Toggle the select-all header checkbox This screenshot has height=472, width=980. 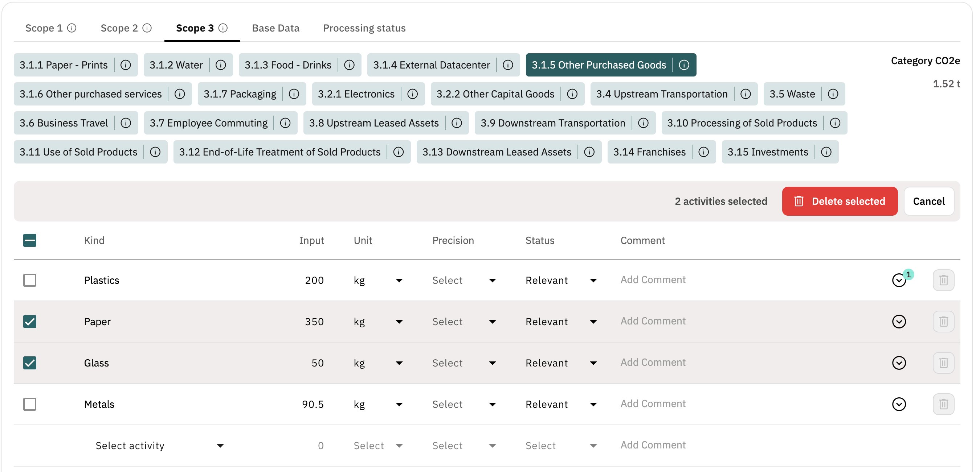pyautogui.click(x=30, y=240)
